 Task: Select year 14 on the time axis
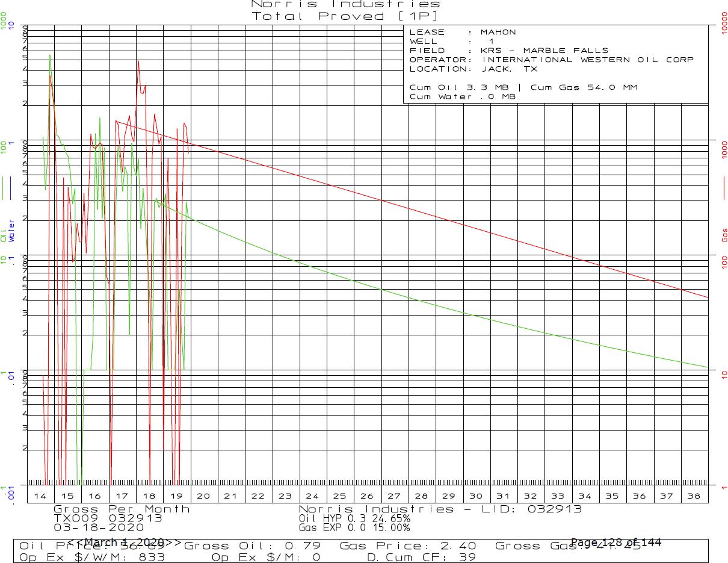point(40,496)
